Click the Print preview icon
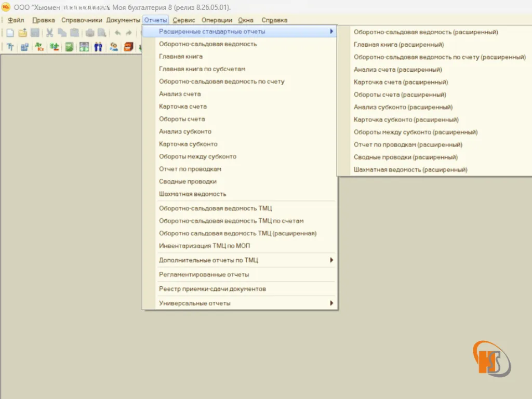Image resolution: width=532 pixels, height=399 pixels. pos(102,33)
